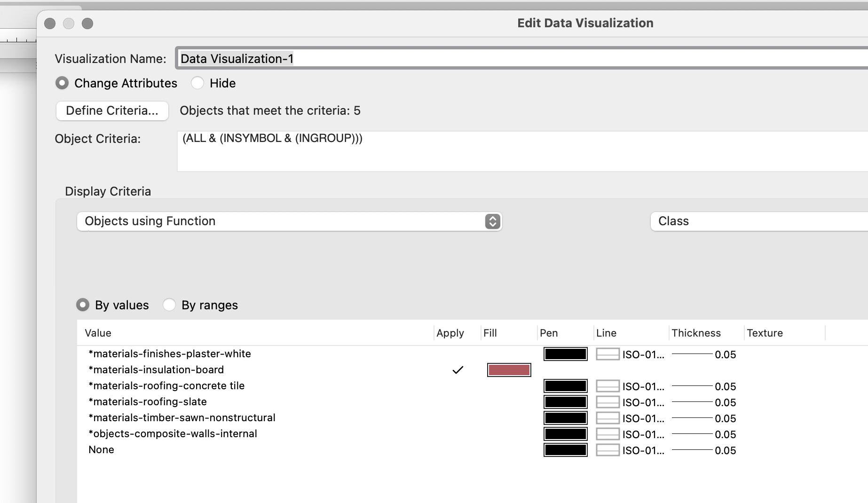868x503 pixels.
Task: Click the Line style preview for the None row
Action: [607, 450]
